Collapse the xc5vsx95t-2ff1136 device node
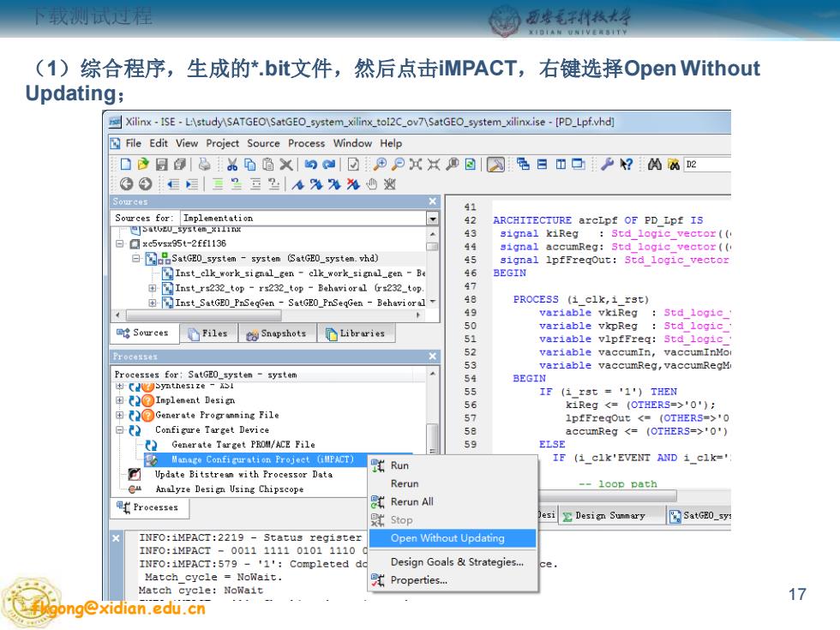Viewport: 840px width, 630px height. tap(119, 243)
